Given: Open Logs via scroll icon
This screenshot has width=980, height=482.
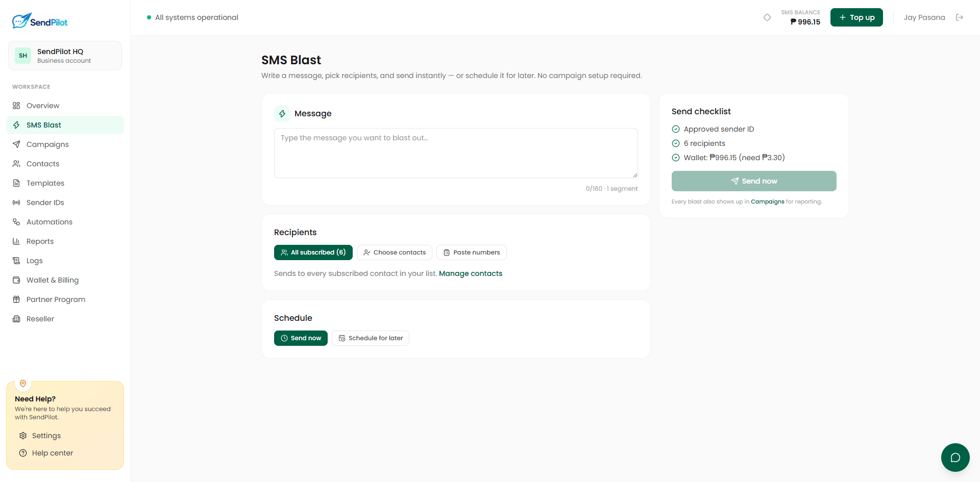Looking at the screenshot, I should click(x=16, y=261).
